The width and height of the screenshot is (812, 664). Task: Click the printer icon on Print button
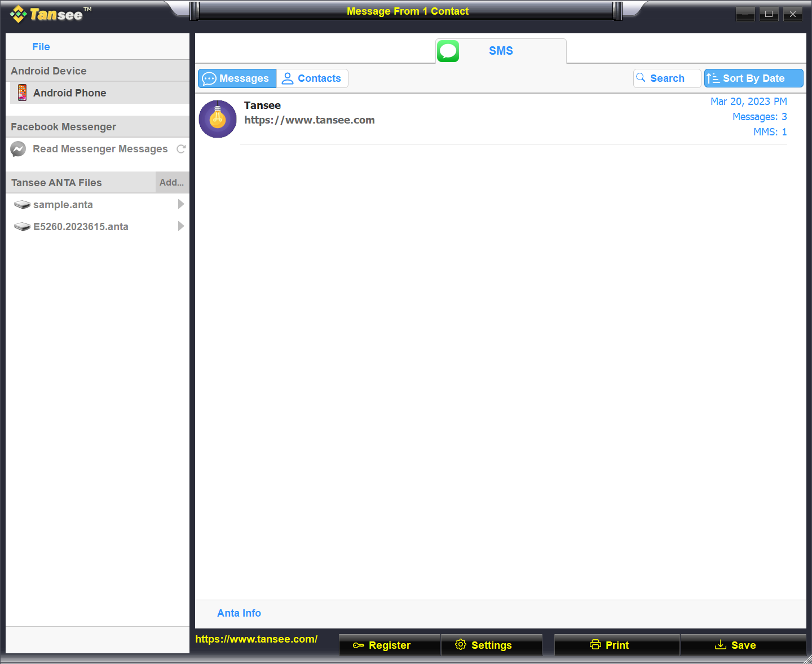pos(595,644)
